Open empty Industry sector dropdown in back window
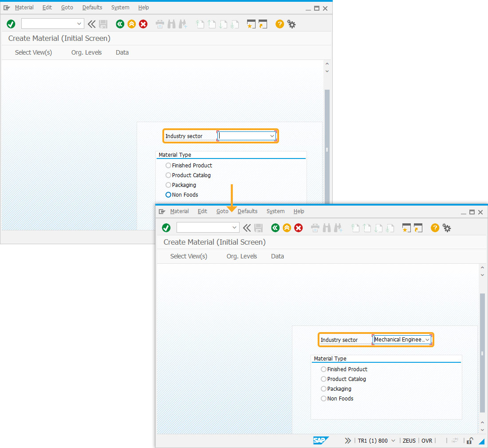The width and height of the screenshot is (488, 448). coord(272,136)
